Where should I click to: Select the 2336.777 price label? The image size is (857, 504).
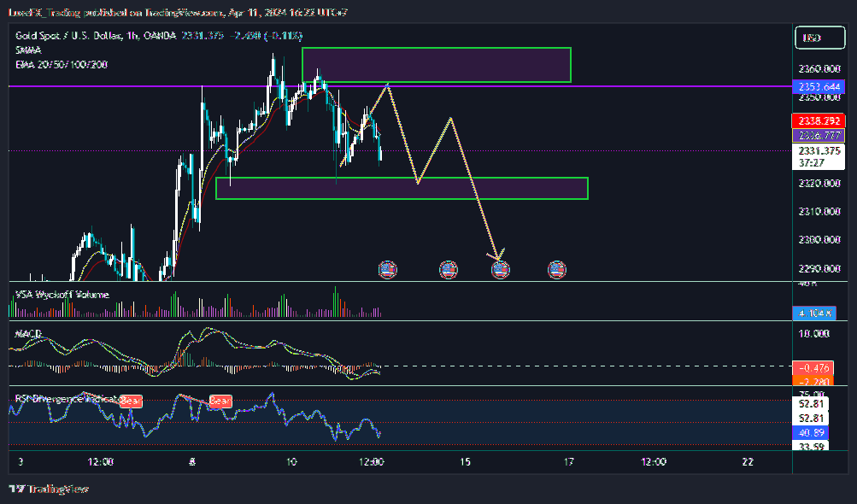tap(819, 135)
